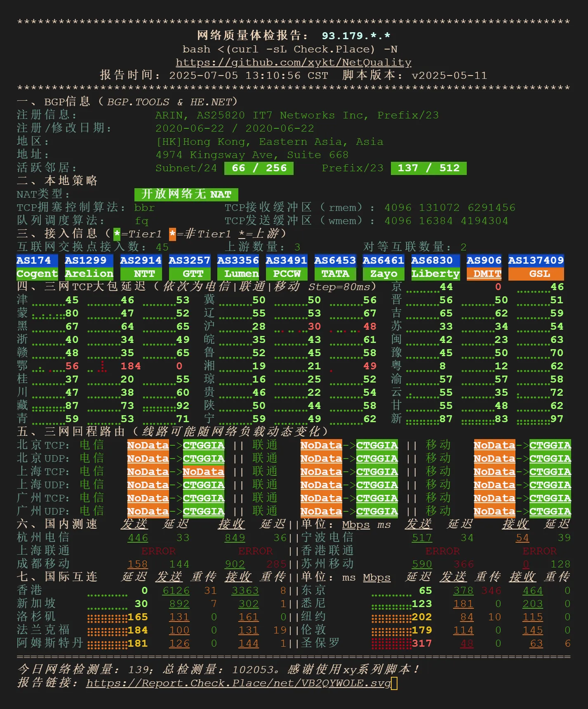Open the GitHub NetQuality repository link
588x709 pixels.
[293, 62]
